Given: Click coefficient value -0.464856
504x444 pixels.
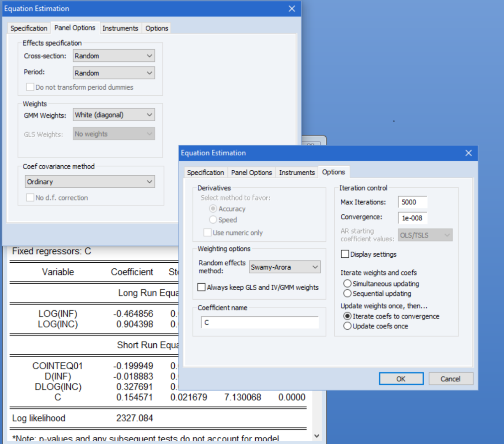Looking at the screenshot, I should (133, 314).
